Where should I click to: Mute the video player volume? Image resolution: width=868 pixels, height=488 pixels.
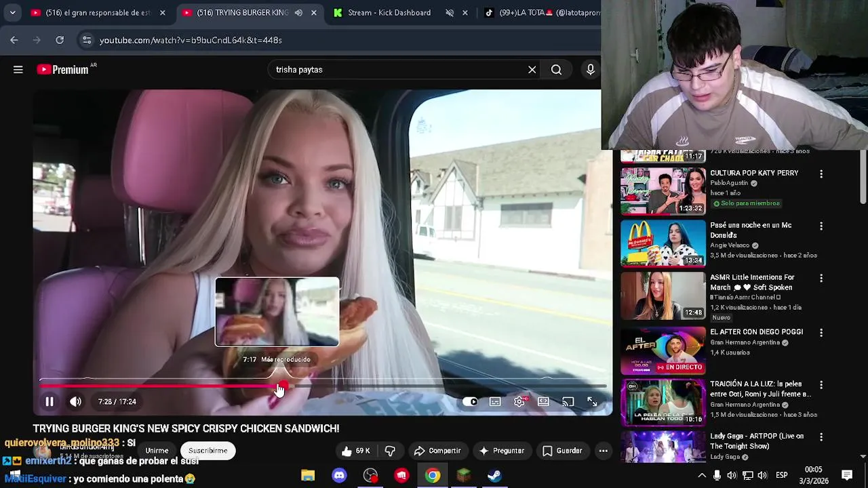tap(75, 401)
